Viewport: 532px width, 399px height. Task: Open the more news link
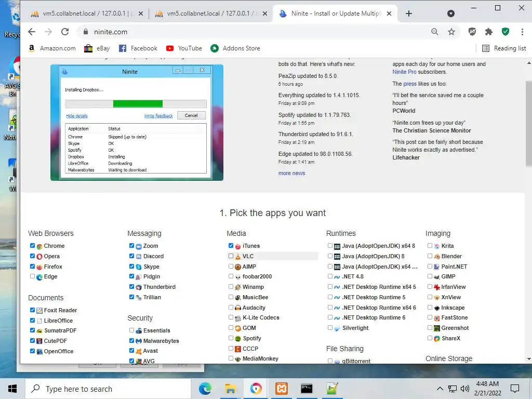(x=292, y=173)
